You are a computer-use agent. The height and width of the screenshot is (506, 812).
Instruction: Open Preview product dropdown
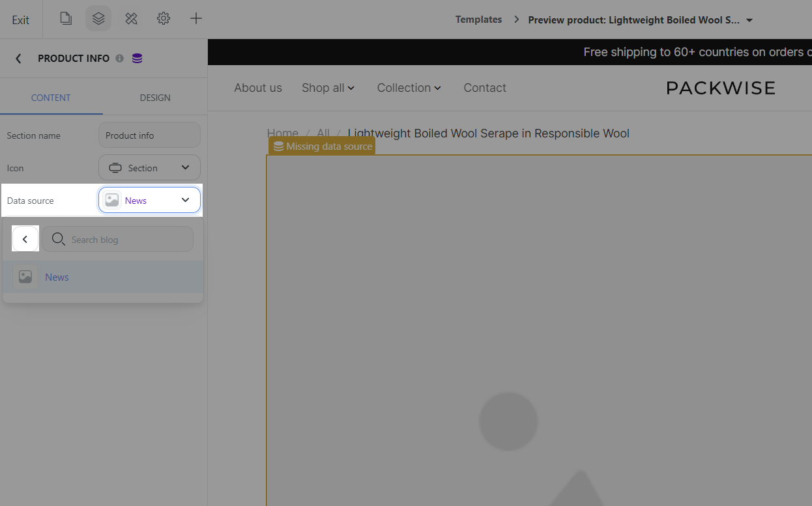(x=641, y=20)
